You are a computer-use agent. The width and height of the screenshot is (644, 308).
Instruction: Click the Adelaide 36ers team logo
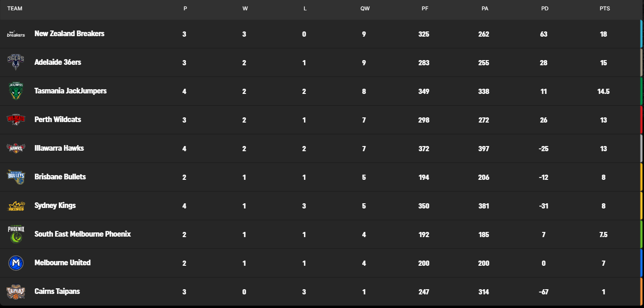[x=16, y=62]
